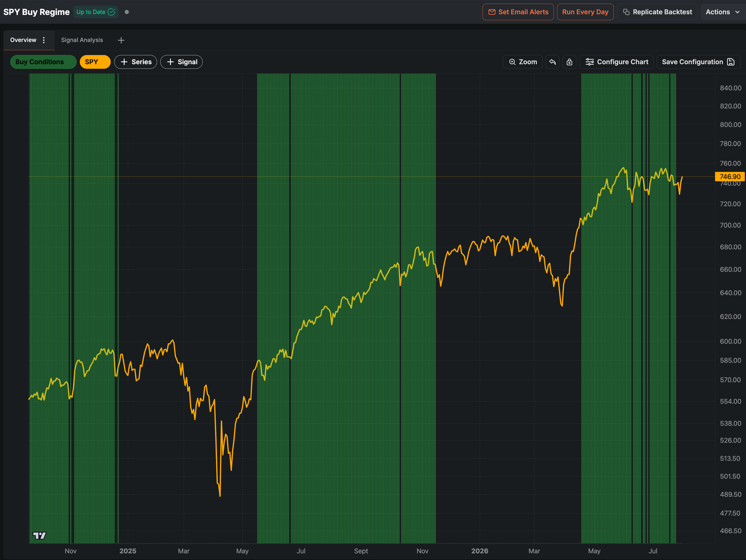Click the Up to Date checkmark icon
This screenshot has width=746, height=560.
coord(111,12)
